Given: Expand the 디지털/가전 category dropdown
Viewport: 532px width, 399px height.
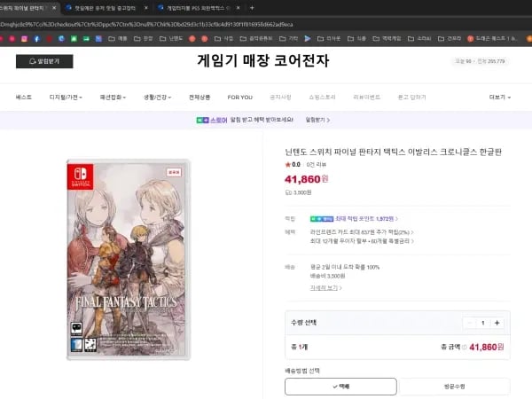Looking at the screenshot, I should point(66,97).
